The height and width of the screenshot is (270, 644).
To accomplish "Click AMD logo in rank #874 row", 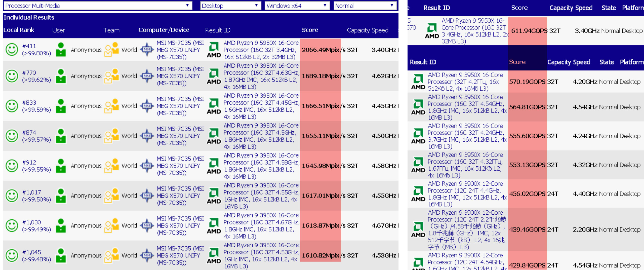I will click(x=214, y=136).
